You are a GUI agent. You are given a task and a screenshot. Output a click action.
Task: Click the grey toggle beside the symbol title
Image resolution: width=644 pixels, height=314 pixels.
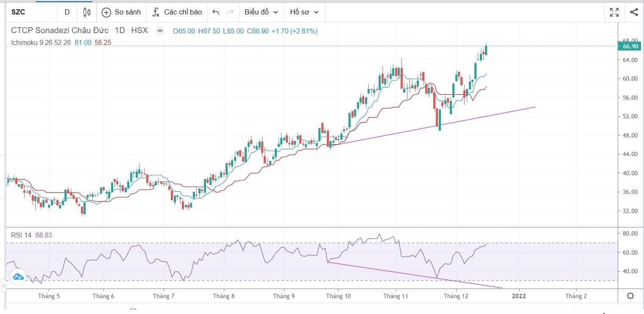[x=160, y=31]
